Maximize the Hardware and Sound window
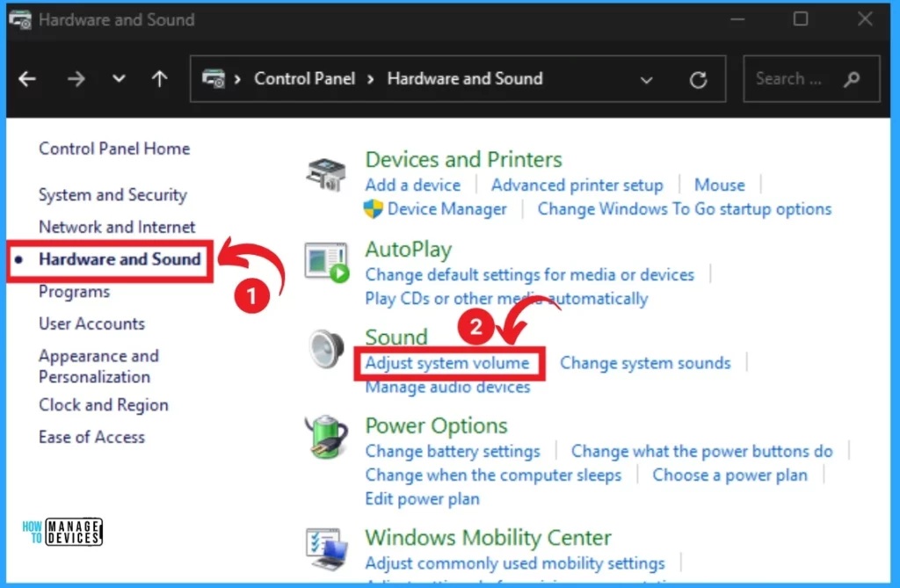Image resolution: width=900 pixels, height=588 pixels. (801, 19)
